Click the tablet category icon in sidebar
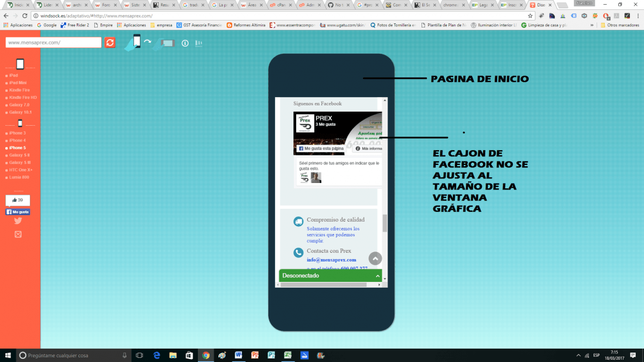The width and height of the screenshot is (644, 362). point(20,64)
